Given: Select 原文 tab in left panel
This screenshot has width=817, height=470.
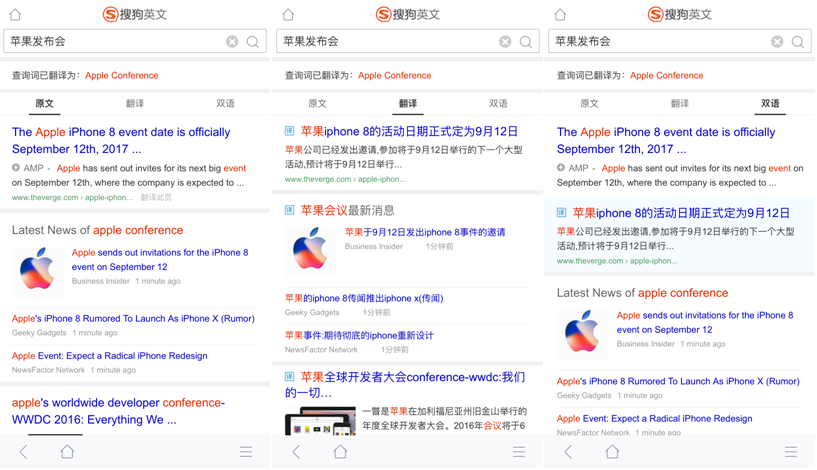Looking at the screenshot, I should pyautogui.click(x=44, y=103).
